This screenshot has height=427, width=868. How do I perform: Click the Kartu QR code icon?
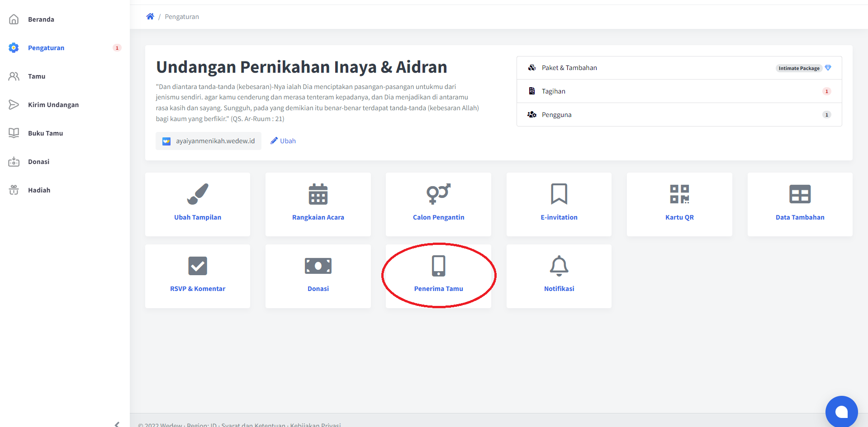[x=679, y=194]
